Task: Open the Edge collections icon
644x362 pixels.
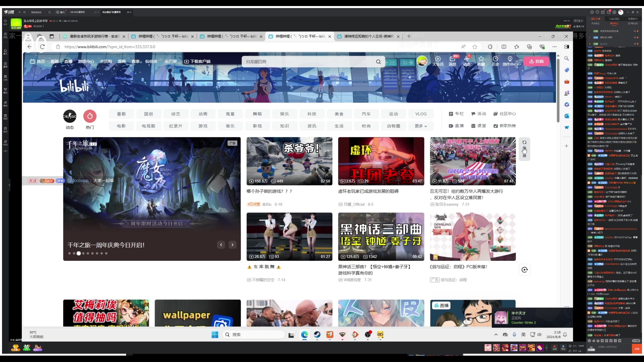Action: [x=529, y=47]
